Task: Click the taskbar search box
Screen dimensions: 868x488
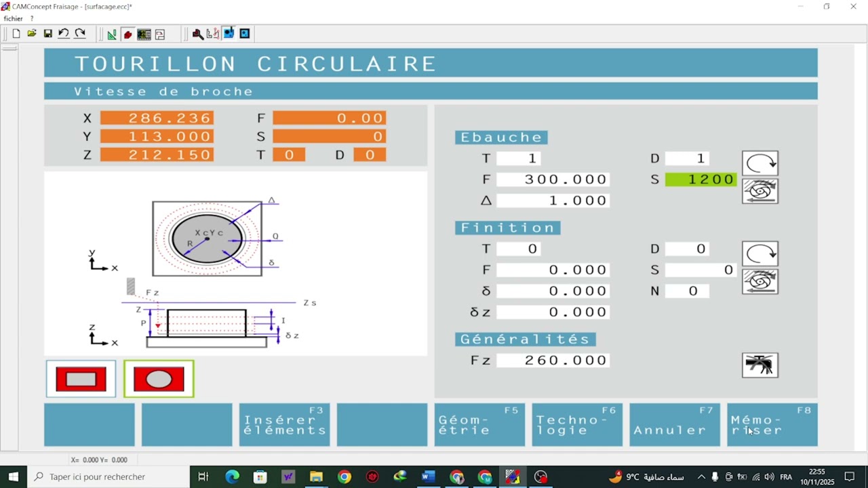Action: [108, 477]
